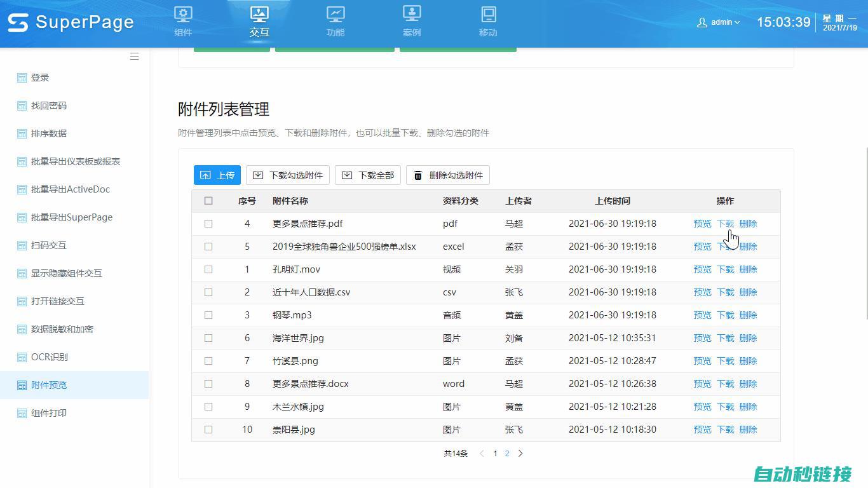Screen dimensions: 868x488
Task: Click the icon beside 排序数据 in sidebar
Action: click(22, 133)
